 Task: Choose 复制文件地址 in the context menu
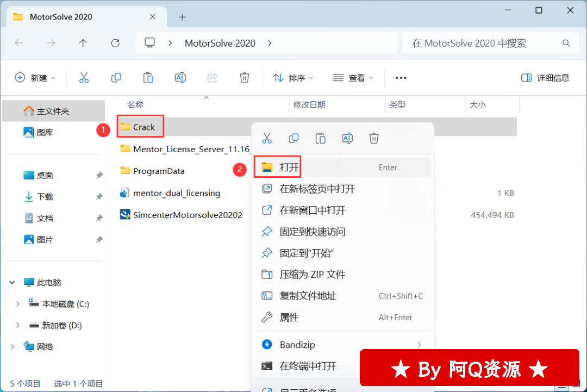click(x=342, y=296)
